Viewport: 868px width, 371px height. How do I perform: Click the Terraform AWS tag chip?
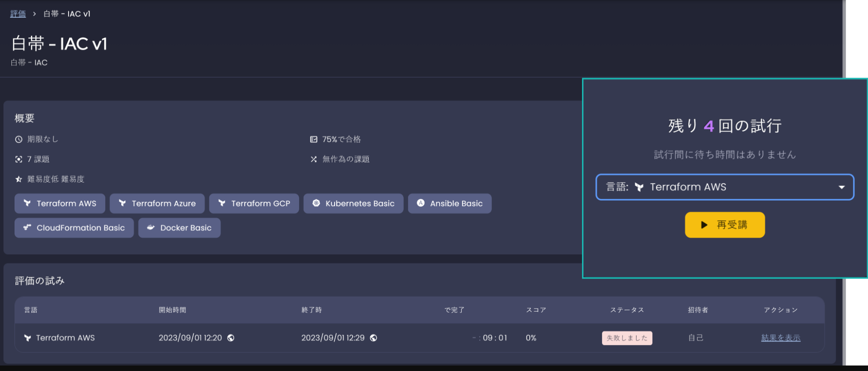tap(60, 204)
